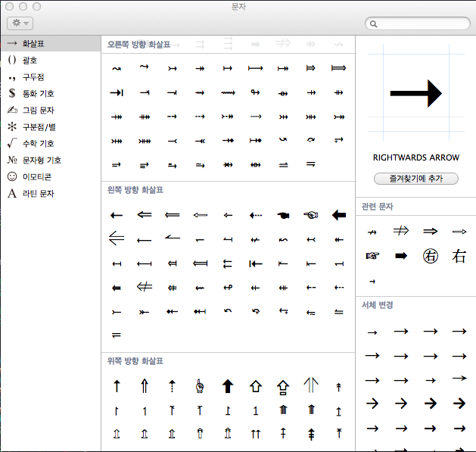The height and width of the screenshot is (452, 476).
Task: Pick the white left pointing hand
Action: point(311,215)
